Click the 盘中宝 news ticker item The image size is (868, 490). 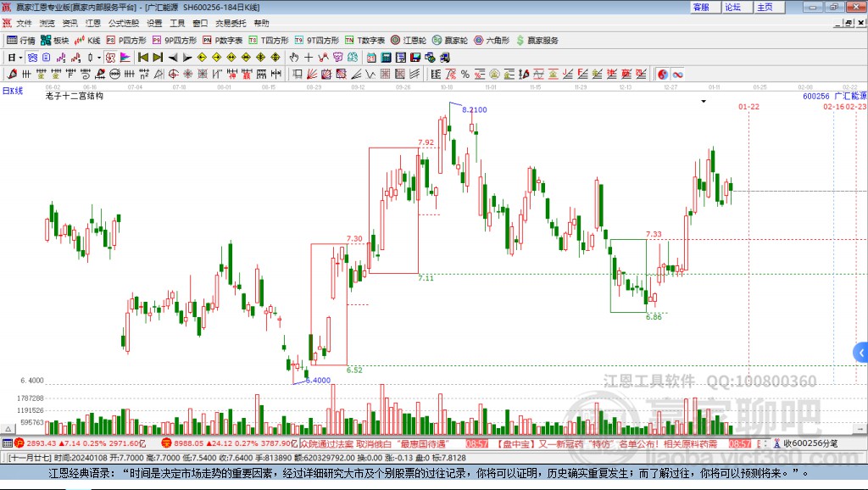[x=607, y=443]
